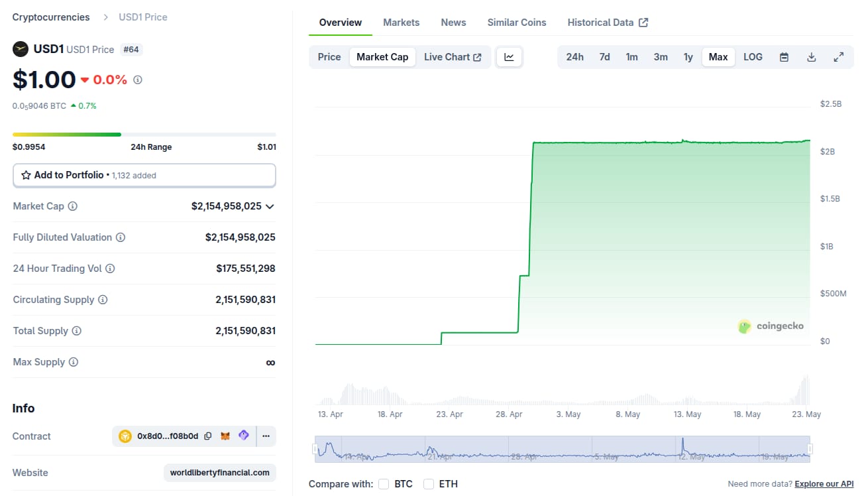Visit worldlibertyfinancial.com website link

[x=219, y=473]
